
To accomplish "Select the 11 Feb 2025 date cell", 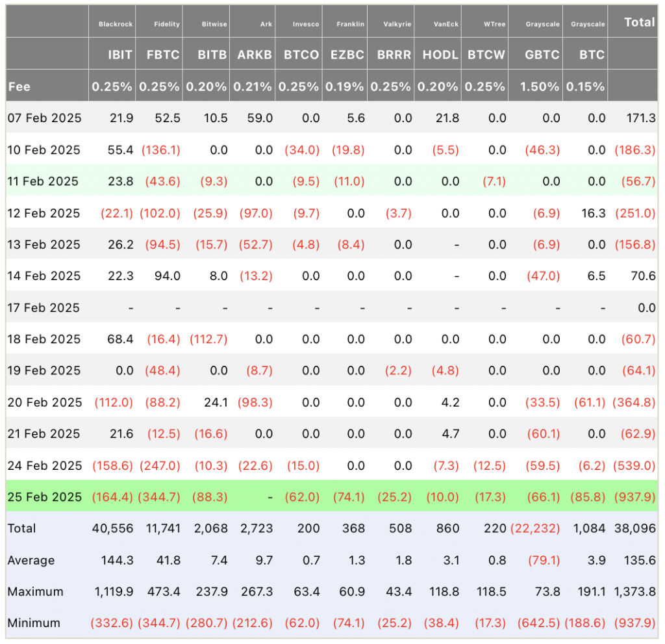I will point(43,181).
